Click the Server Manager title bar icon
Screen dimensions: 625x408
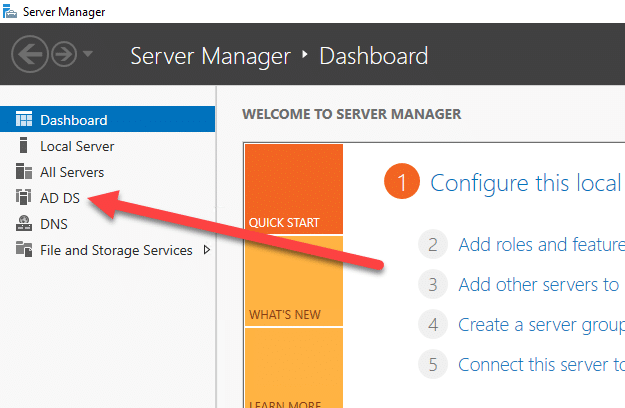pyautogui.click(x=10, y=11)
